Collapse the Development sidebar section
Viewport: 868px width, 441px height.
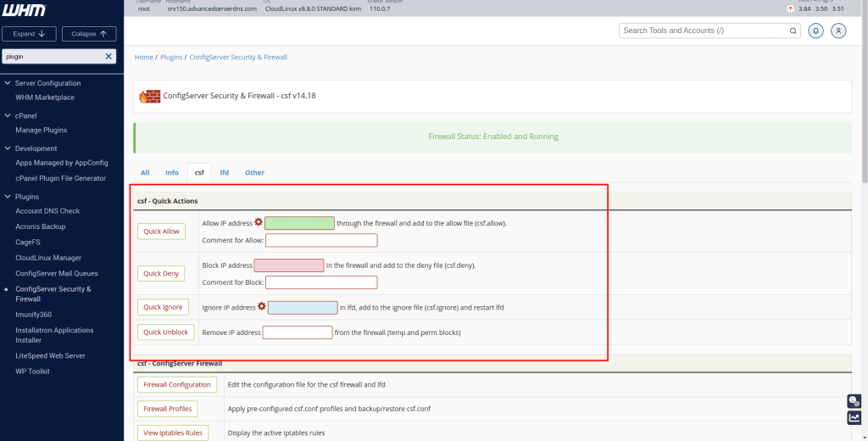(8, 148)
